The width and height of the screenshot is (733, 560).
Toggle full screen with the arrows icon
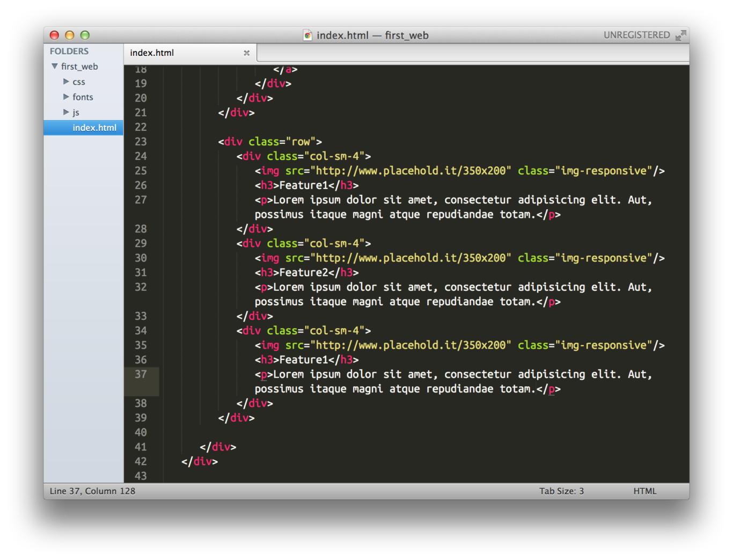pos(680,35)
